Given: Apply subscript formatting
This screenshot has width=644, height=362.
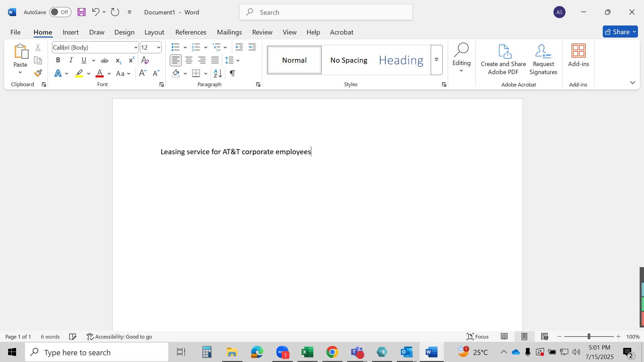Looking at the screenshot, I should pyautogui.click(x=118, y=61).
